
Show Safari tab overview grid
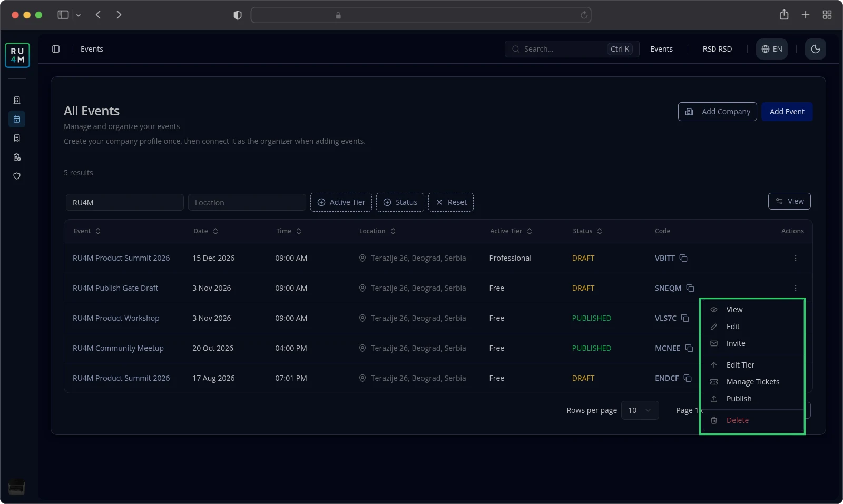(x=827, y=15)
